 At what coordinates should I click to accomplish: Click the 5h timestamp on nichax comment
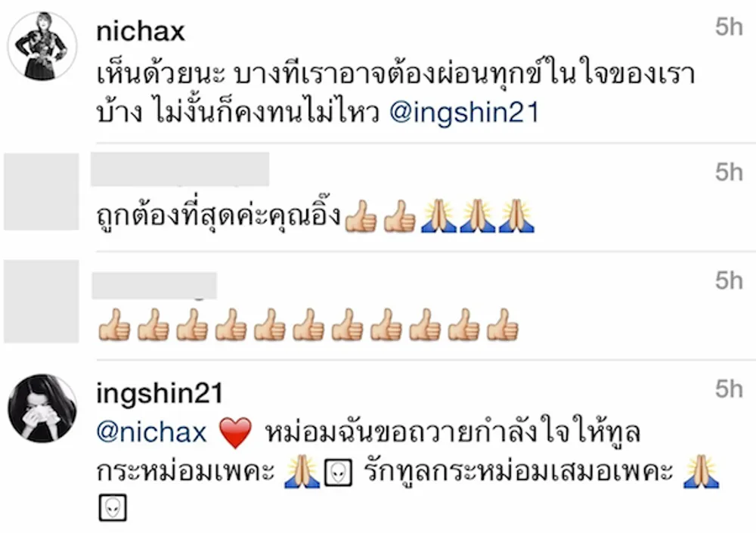[729, 27]
